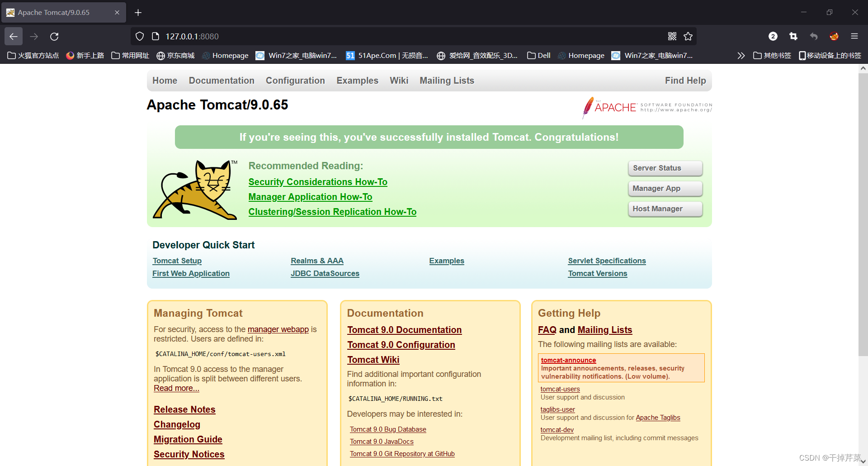Image resolution: width=868 pixels, height=466 pixels.
Task: Reload the page with the refresh icon
Action: [x=54, y=36]
